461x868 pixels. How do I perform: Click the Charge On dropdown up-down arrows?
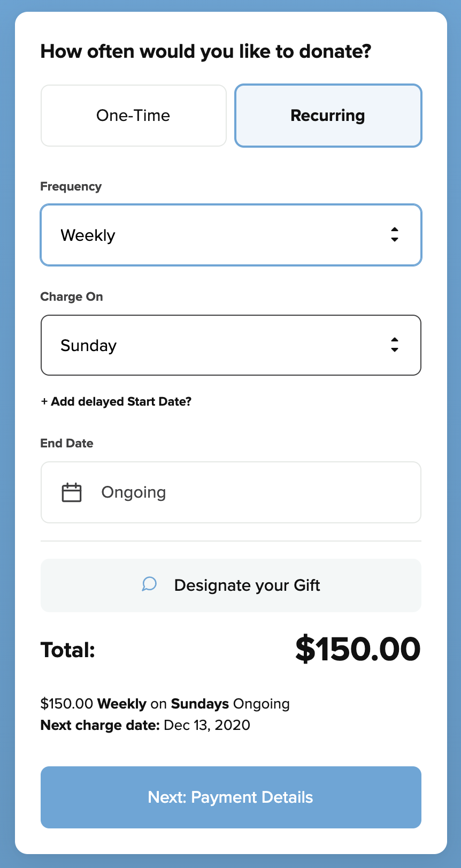coord(394,345)
